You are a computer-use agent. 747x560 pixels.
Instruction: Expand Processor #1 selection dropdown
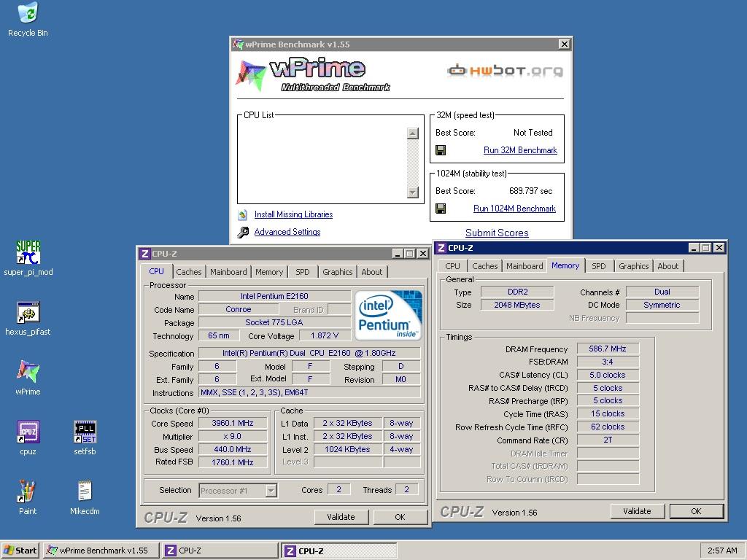point(271,491)
